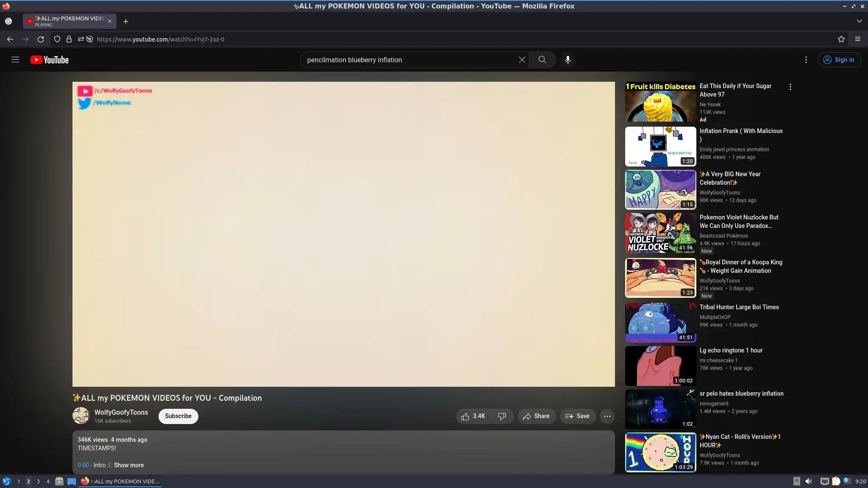Screen dimensions: 868x488
Task: Click the Share button
Action: pyautogui.click(x=536, y=416)
